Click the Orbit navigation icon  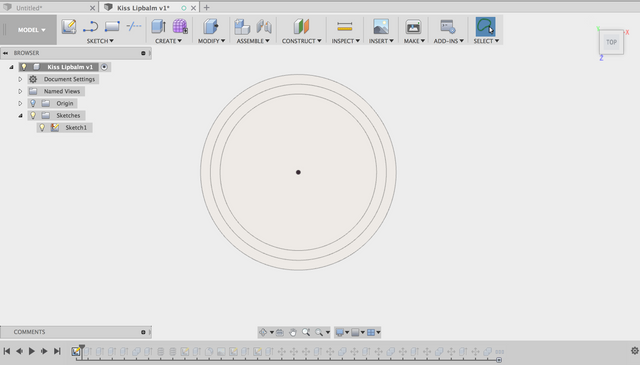point(263,332)
